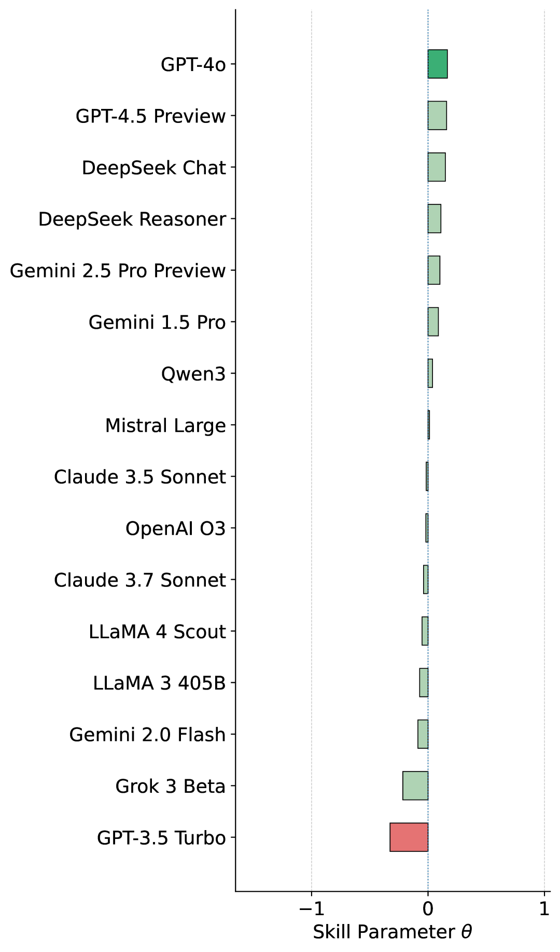Click the Claude 3.5 Sonnet label
Image resolution: width=560 pixels, height=952 pixels.
(139, 477)
